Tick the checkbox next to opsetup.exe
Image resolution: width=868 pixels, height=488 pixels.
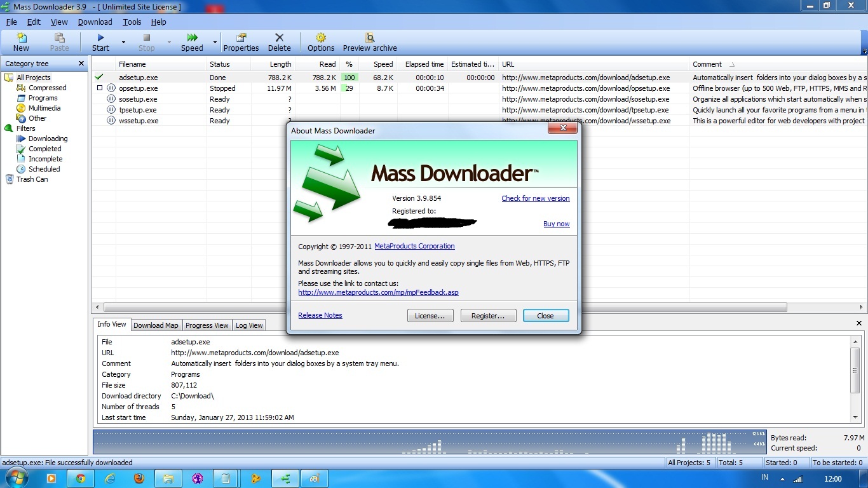100,88
